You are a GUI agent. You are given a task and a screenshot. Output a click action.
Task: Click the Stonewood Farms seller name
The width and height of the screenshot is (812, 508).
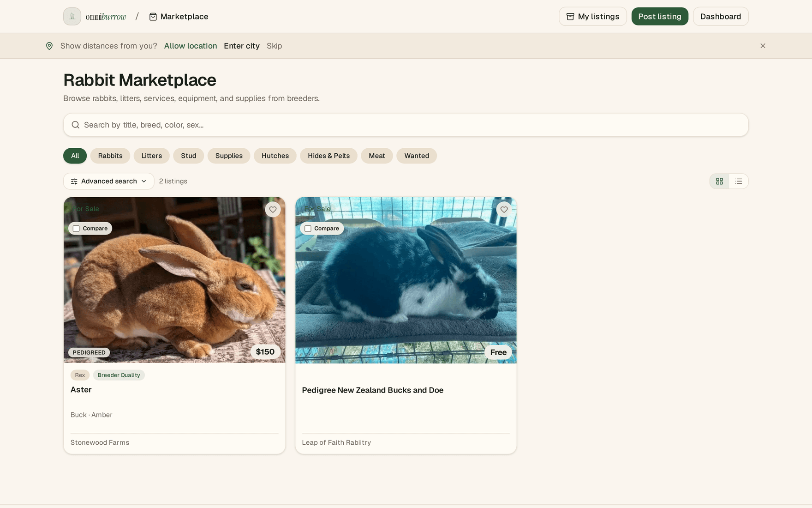tap(100, 442)
